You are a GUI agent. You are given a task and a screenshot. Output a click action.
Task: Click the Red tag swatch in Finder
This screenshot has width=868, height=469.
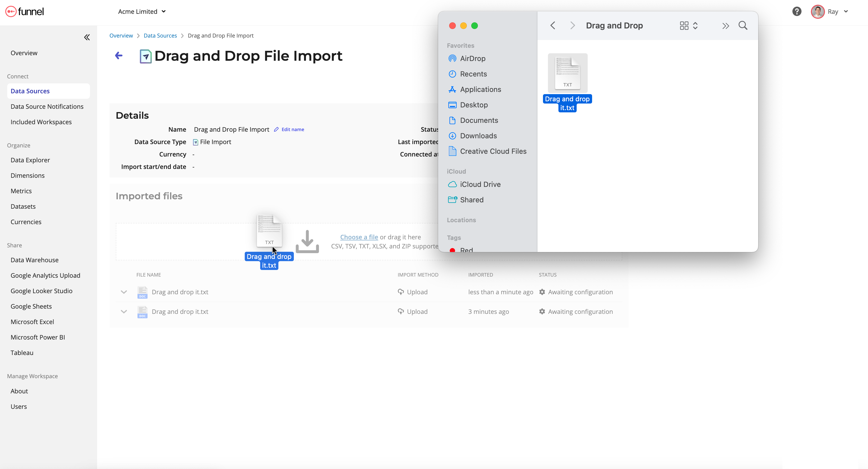pyautogui.click(x=452, y=250)
